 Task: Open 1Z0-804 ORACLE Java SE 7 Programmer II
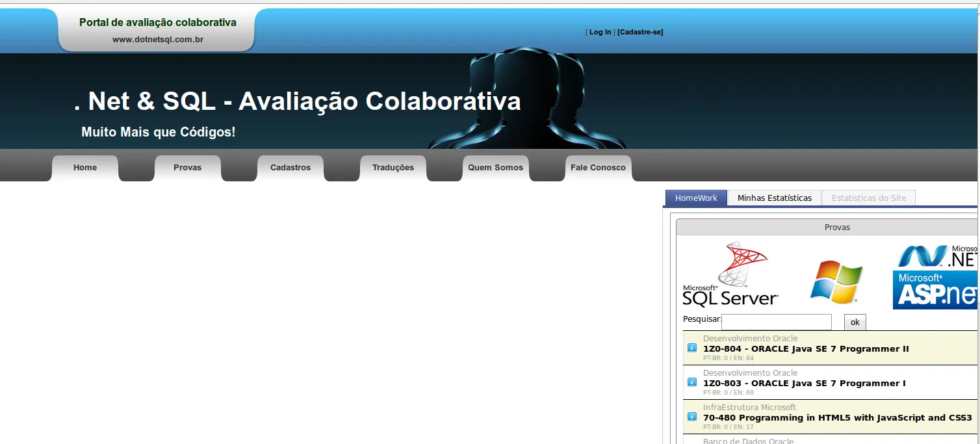pyautogui.click(x=806, y=349)
